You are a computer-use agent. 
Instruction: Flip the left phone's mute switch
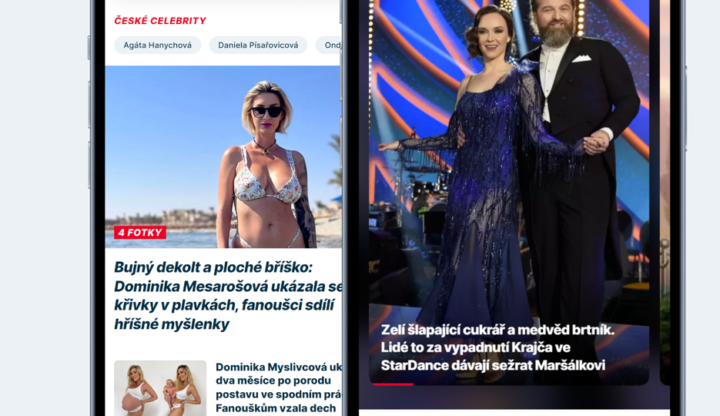click(89, 48)
